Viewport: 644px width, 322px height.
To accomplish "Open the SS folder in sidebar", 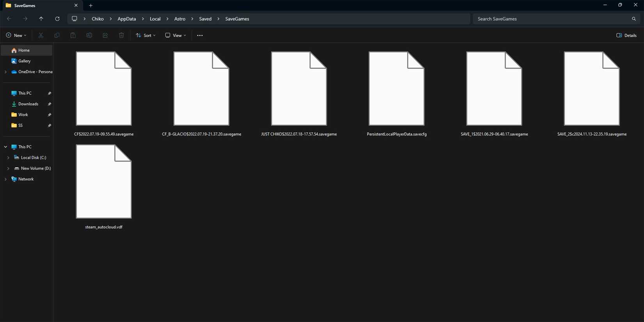I will (27, 125).
